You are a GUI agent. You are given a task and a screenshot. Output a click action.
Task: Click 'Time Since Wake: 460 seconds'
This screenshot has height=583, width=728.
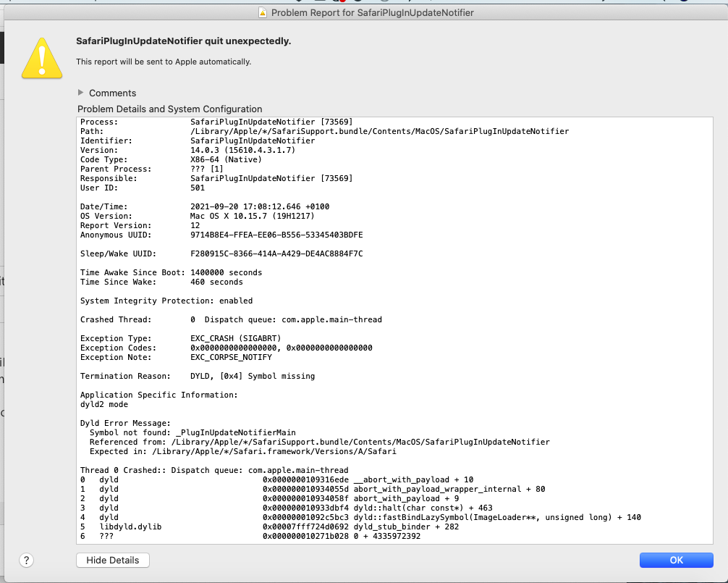tap(161, 282)
